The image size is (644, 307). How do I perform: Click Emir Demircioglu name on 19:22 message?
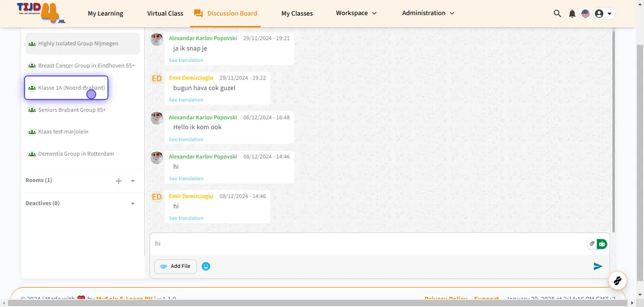point(191,78)
